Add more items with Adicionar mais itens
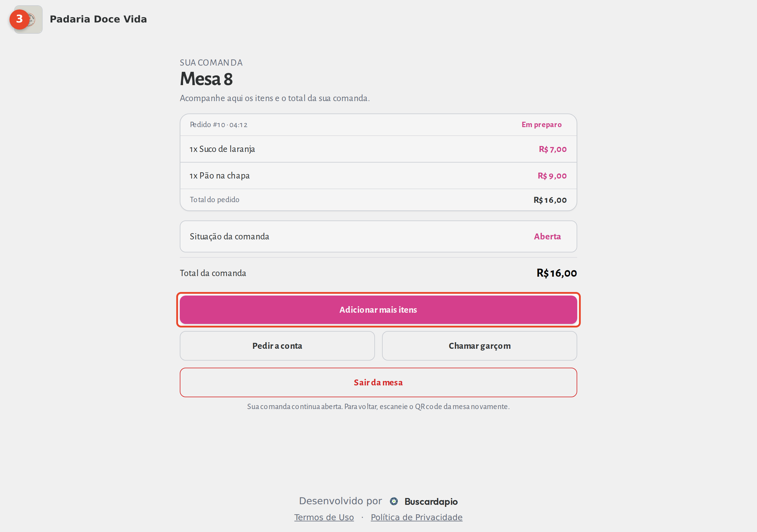The image size is (757, 532). 378,309
